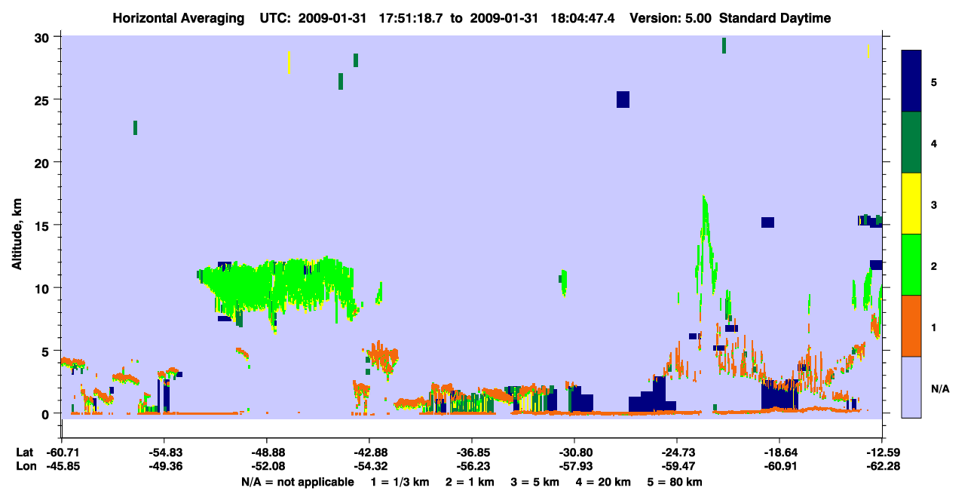
Task: Click the orange colorbar segment labeled 1
Action: click(911, 326)
